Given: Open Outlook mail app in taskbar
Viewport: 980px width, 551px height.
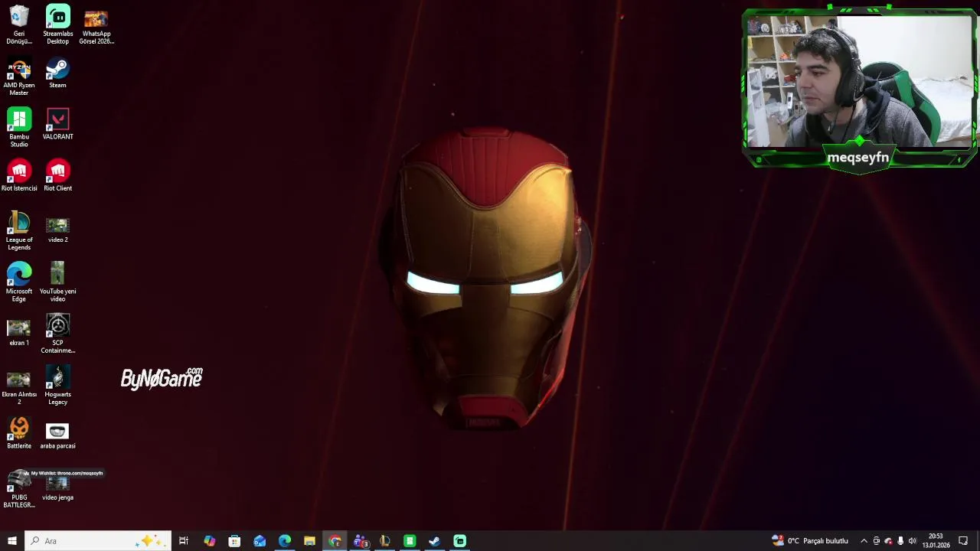Looking at the screenshot, I should coord(260,541).
